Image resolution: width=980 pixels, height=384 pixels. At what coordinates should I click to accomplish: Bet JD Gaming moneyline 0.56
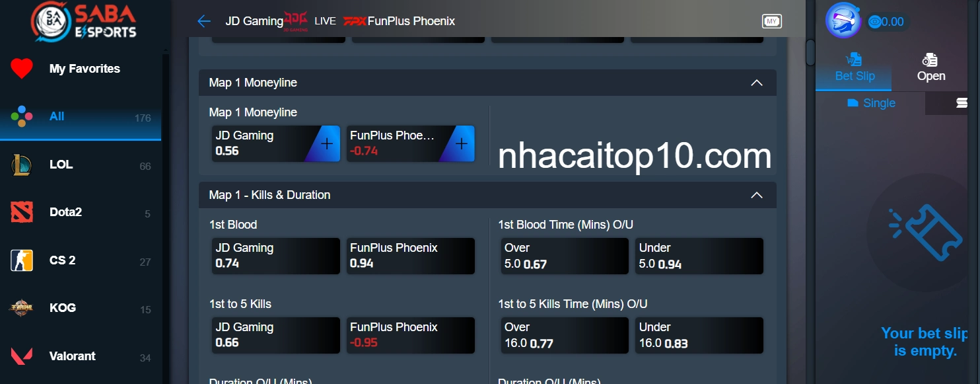click(276, 143)
